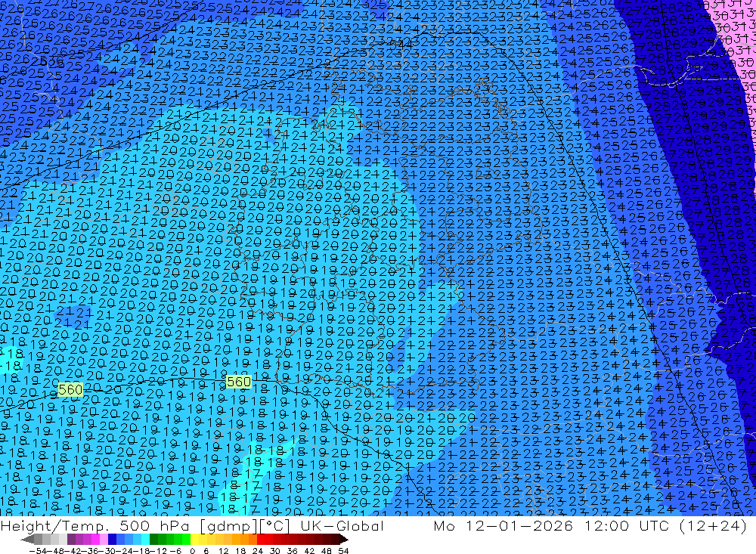Click the gray left arrow end of legend

click(x=27, y=540)
